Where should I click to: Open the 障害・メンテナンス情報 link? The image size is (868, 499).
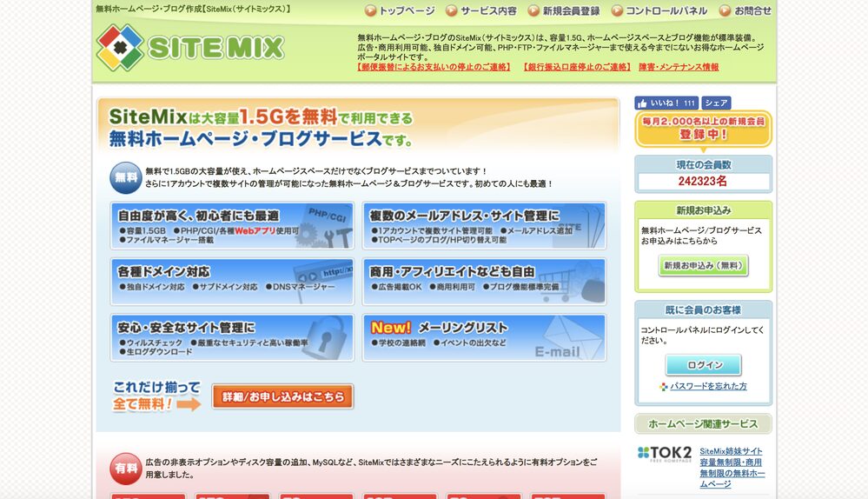coord(679,67)
